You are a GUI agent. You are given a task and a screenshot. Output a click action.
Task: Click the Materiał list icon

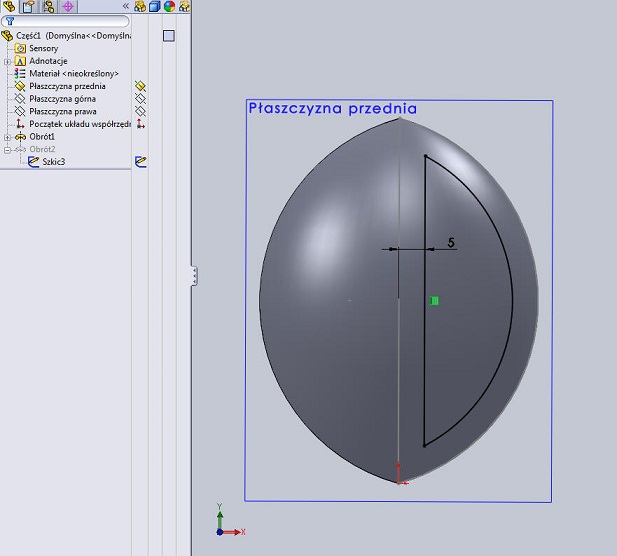(20, 74)
